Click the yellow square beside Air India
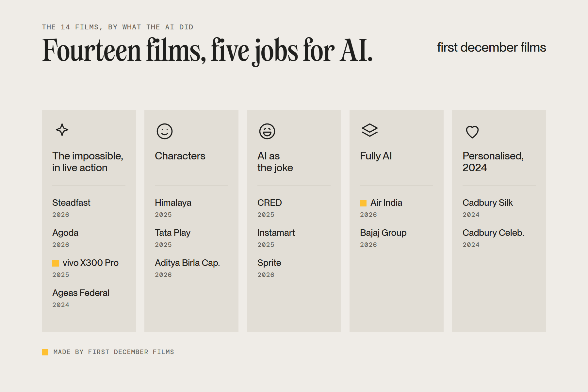The width and height of the screenshot is (588, 392). 363,203
